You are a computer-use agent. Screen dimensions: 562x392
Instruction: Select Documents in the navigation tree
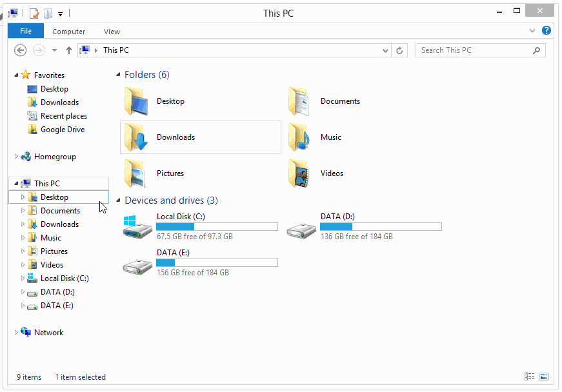[60, 210]
